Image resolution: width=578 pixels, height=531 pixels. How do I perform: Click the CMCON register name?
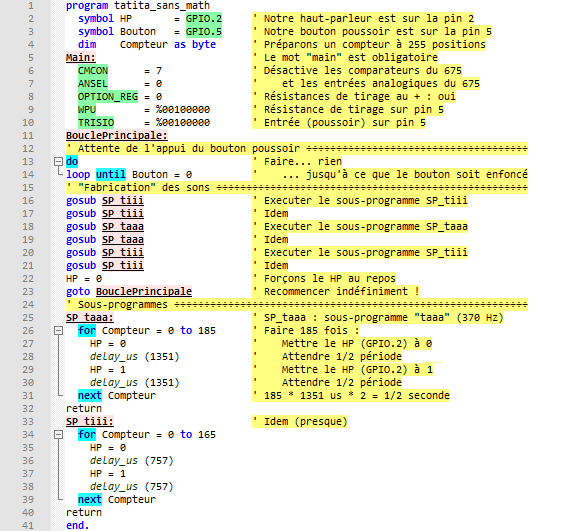93,70
